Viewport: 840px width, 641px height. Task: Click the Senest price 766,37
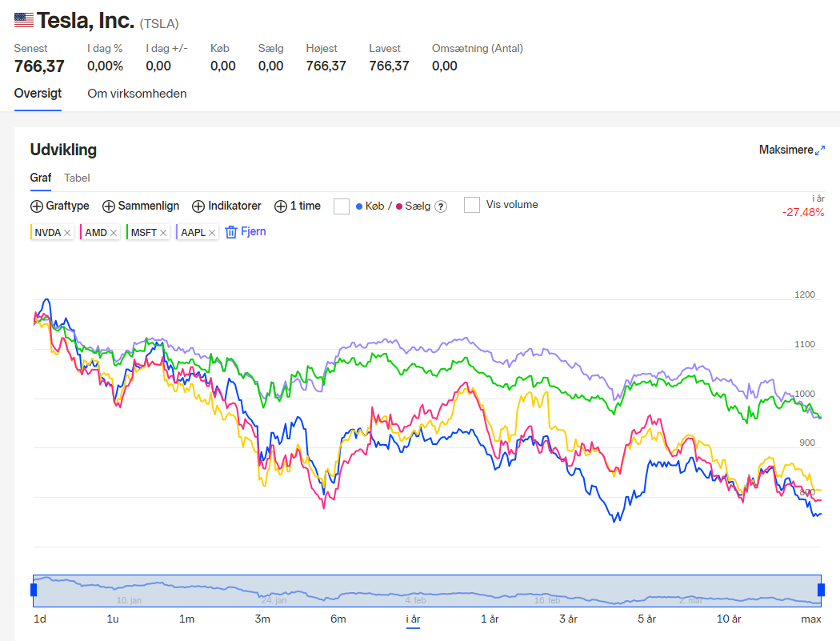tap(39, 66)
